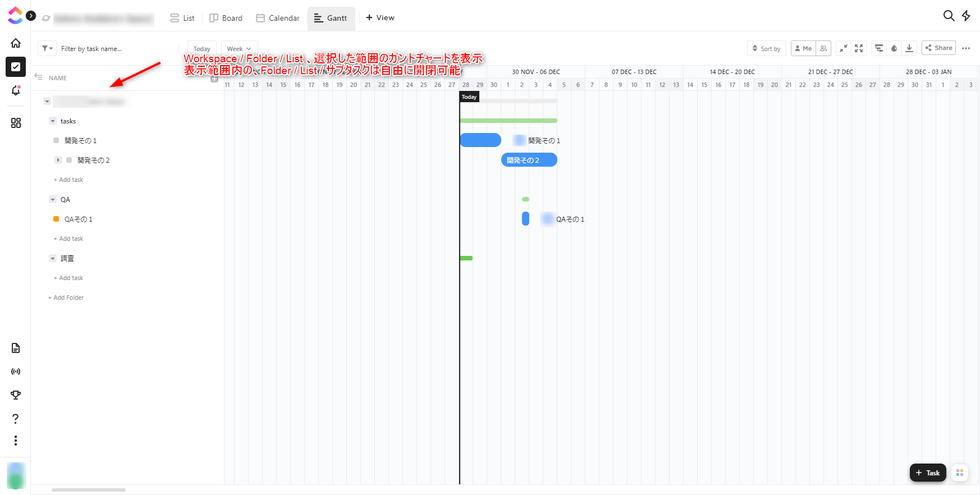Open the Notifications bell icon
Image resolution: width=980 pixels, height=495 pixels.
[16, 90]
